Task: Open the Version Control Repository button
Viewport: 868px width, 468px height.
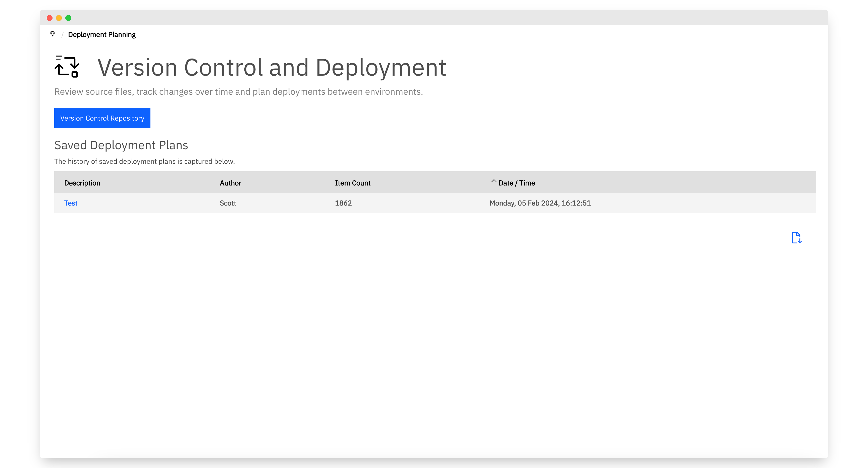Action: (x=102, y=118)
